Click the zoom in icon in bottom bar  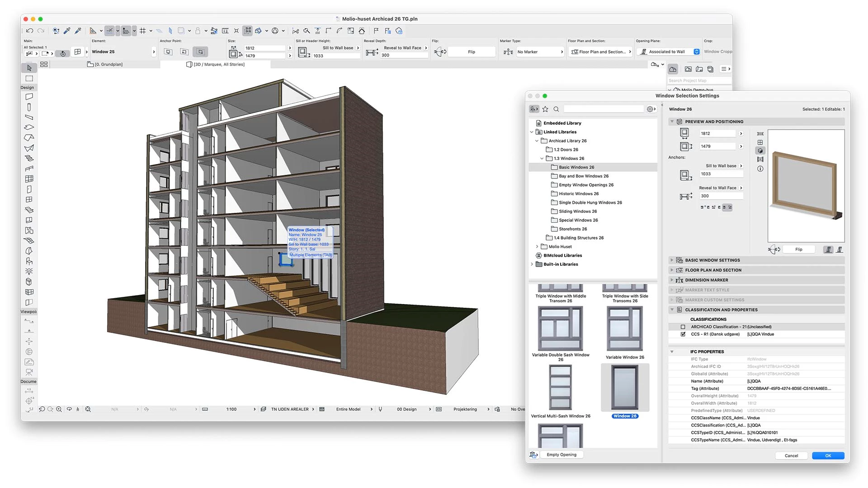pyautogui.click(x=59, y=409)
